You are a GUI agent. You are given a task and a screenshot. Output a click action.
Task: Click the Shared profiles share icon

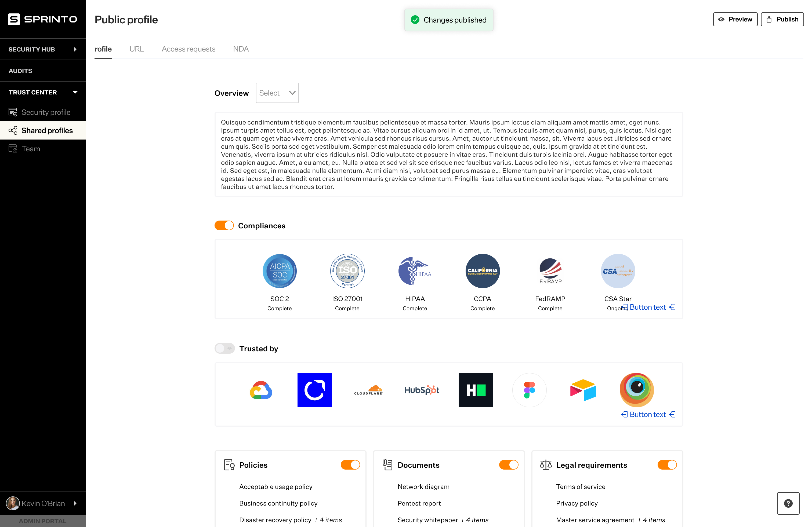(13, 131)
